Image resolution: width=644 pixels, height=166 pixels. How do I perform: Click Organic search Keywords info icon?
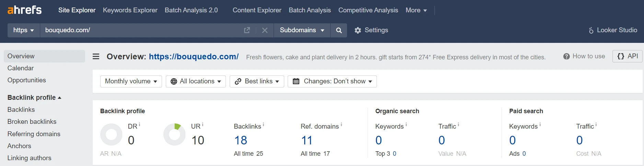coord(406,125)
